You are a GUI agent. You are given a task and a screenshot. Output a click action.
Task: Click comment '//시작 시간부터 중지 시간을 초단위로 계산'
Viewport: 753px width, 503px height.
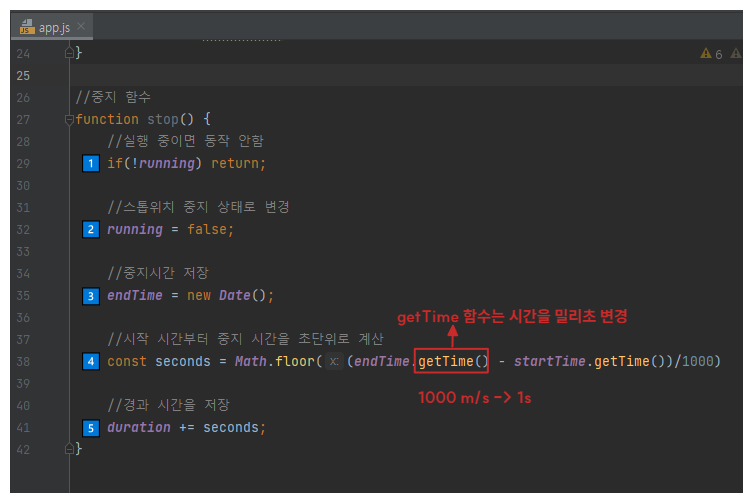click(x=245, y=339)
